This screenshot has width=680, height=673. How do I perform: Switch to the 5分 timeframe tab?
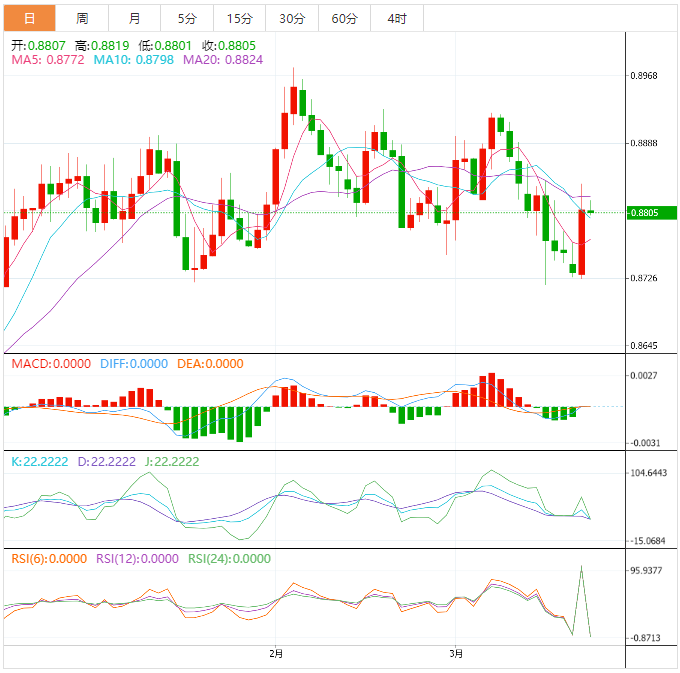(187, 19)
